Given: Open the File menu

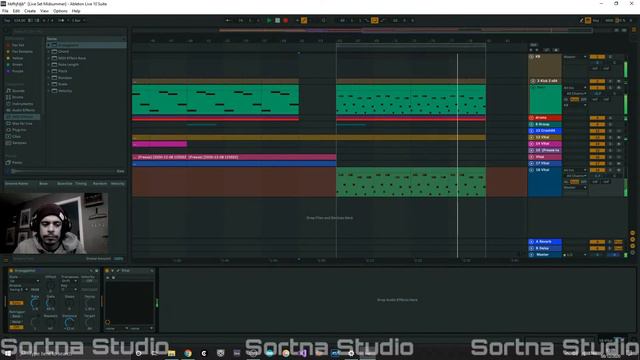Looking at the screenshot, I should point(5,11).
